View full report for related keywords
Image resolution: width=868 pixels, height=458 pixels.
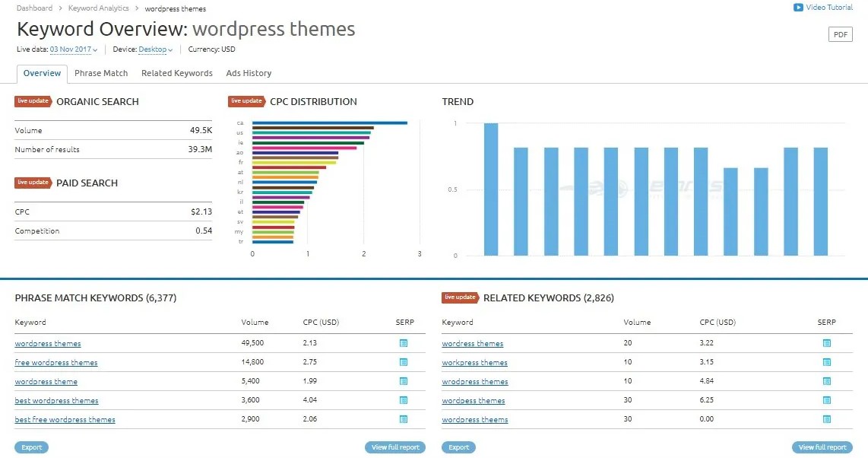pos(822,447)
